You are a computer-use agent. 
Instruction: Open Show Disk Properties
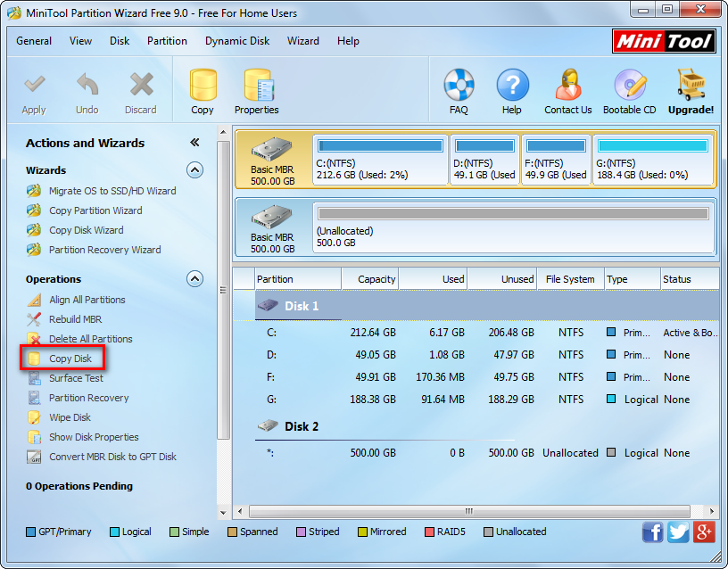pos(94,437)
